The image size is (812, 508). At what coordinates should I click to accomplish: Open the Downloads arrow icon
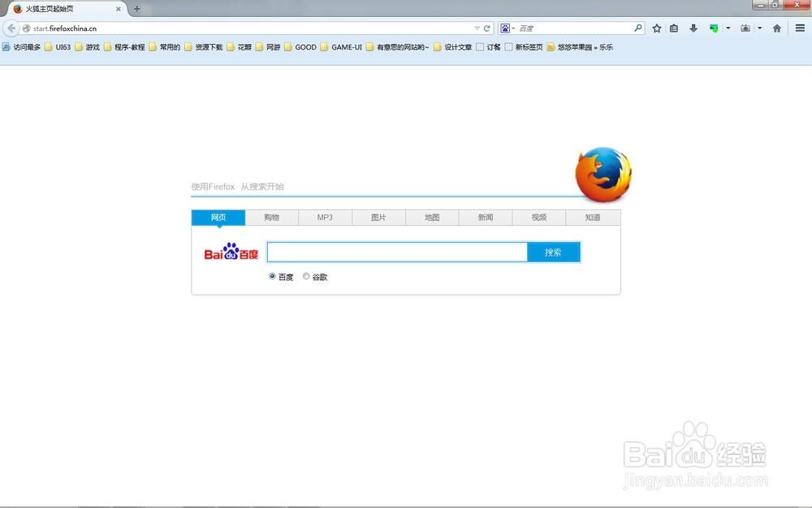pyautogui.click(x=693, y=28)
